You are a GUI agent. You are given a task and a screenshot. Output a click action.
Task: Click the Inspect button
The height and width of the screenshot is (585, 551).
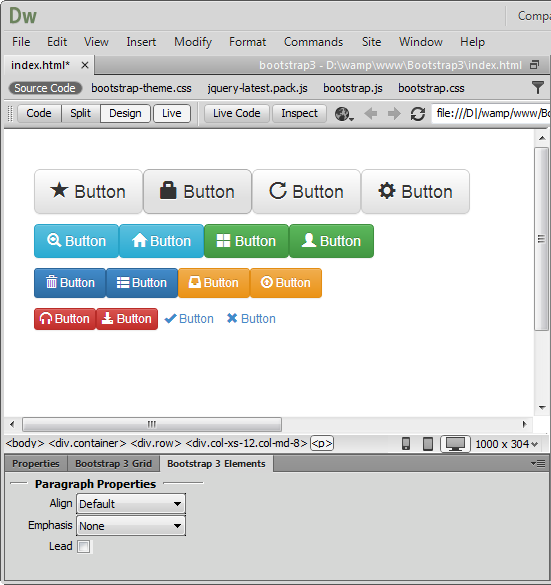click(x=300, y=113)
